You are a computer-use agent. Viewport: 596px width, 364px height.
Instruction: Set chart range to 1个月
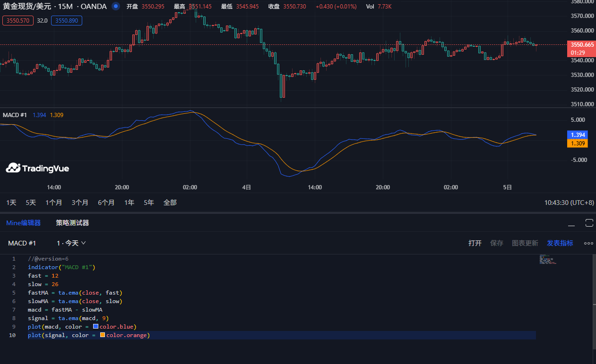53,203
